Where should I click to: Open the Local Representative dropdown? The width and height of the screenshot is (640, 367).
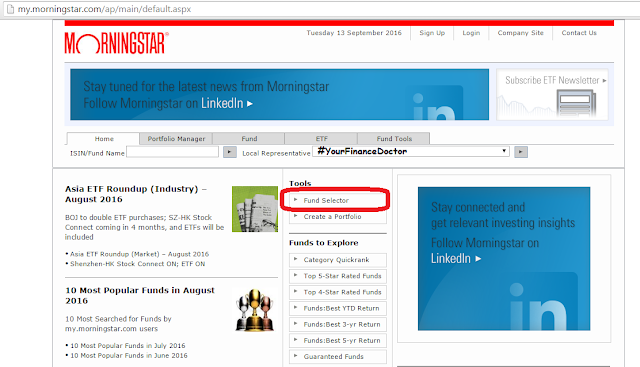[411, 151]
